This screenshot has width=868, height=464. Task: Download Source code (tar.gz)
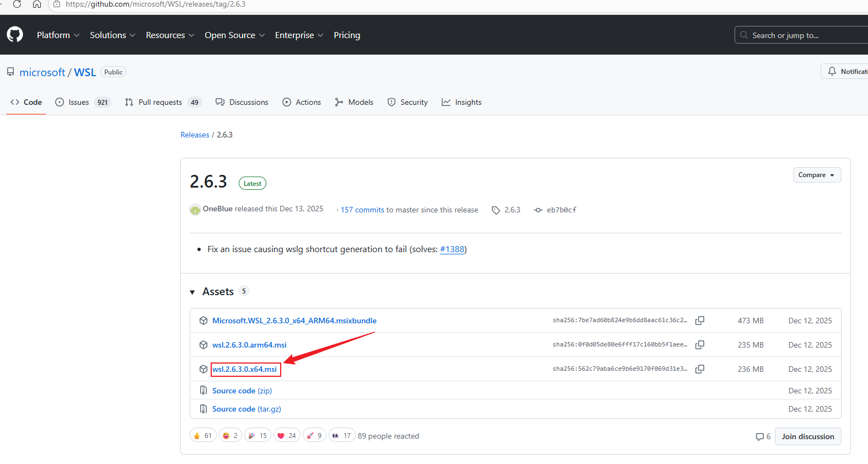coord(247,409)
